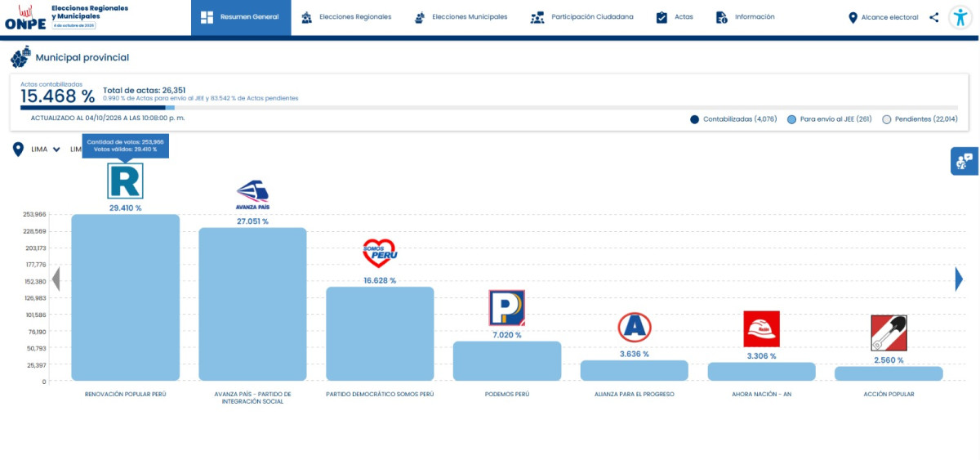Click the RENOVACIÓN POPULAR PERÚ label
This screenshot has height=460, width=980.
coord(125,394)
